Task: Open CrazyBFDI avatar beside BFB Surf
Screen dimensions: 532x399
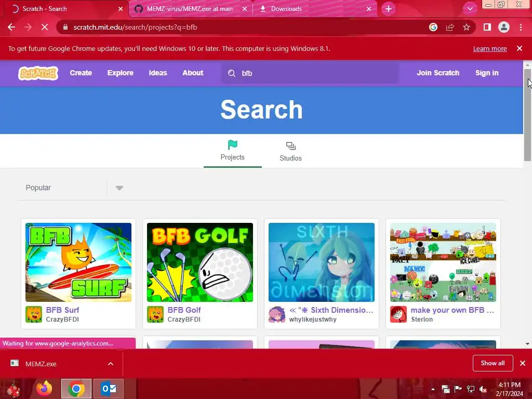Action: pyautogui.click(x=34, y=314)
